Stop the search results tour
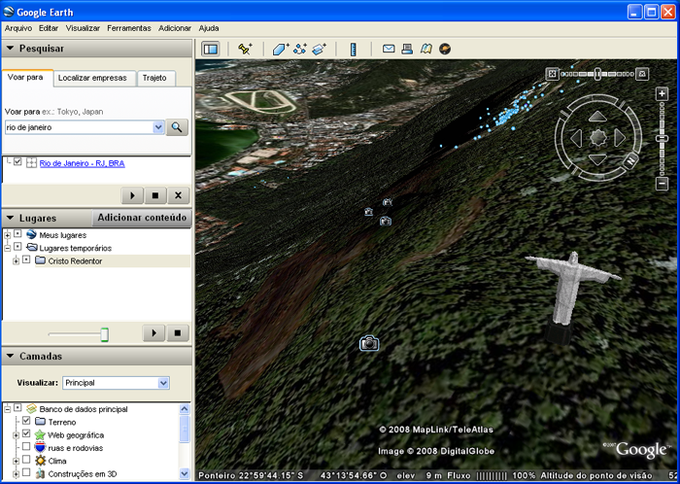This screenshot has height=484, width=680. (155, 196)
